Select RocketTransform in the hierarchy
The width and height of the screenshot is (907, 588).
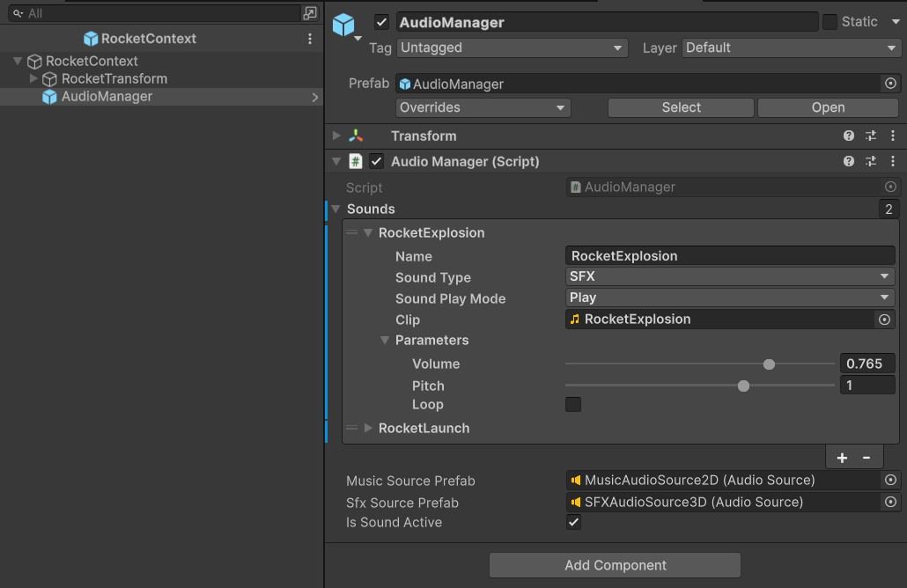pyautogui.click(x=114, y=78)
